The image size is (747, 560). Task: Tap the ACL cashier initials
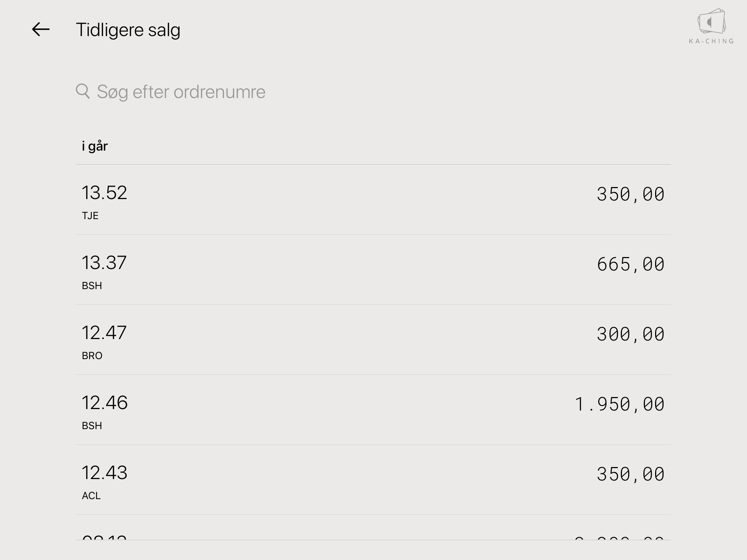point(91,495)
